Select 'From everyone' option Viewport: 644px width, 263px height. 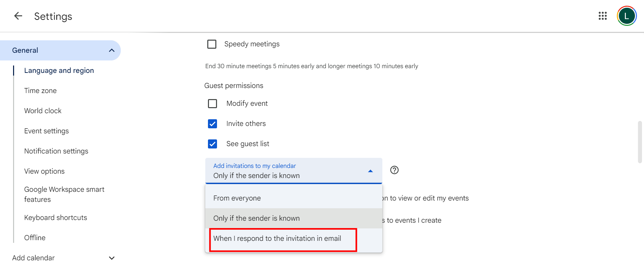(x=237, y=198)
